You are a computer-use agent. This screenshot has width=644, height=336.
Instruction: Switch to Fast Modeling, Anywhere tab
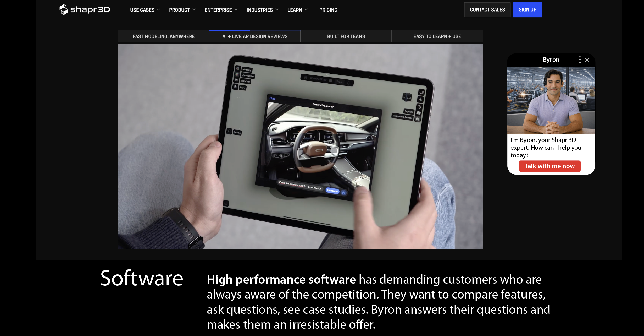coord(164,36)
